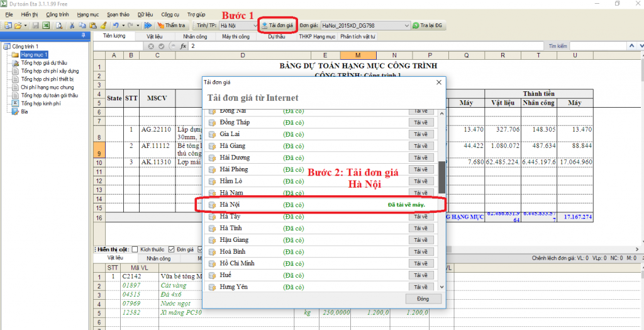The width and height of the screenshot is (644, 330).
Task: Enable the Kích thước checkbox
Action: [x=135, y=249]
